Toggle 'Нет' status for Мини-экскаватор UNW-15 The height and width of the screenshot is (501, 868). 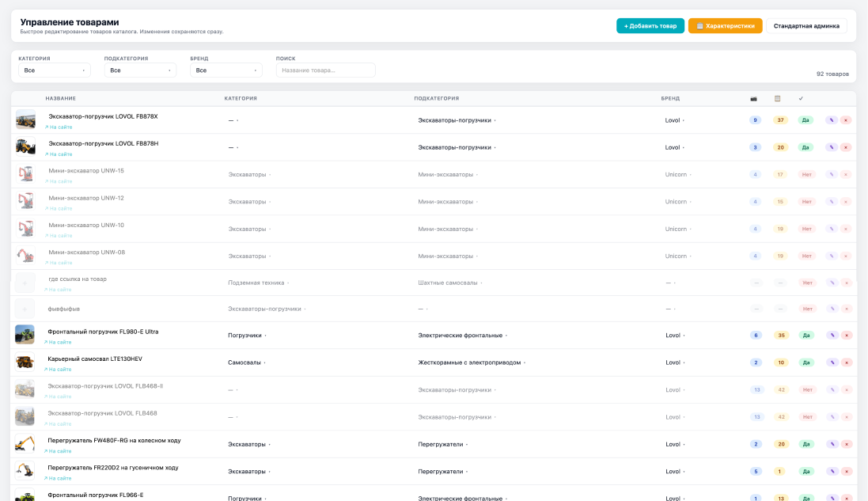pyautogui.click(x=806, y=174)
